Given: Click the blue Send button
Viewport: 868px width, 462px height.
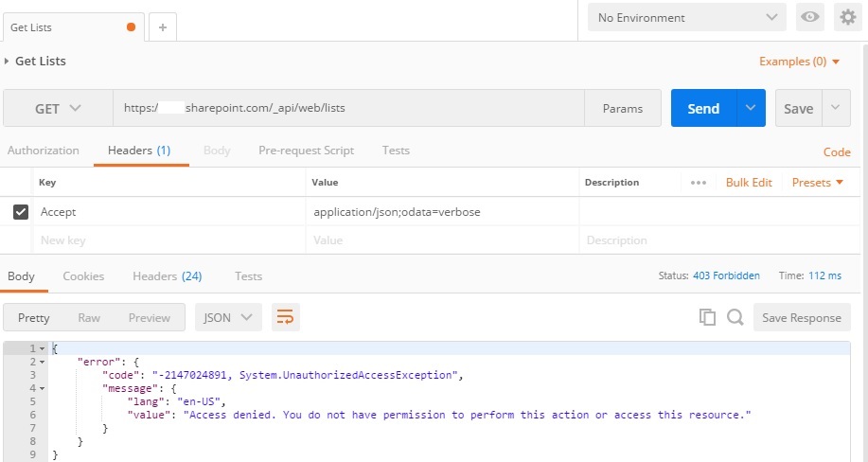Looking at the screenshot, I should point(703,108).
